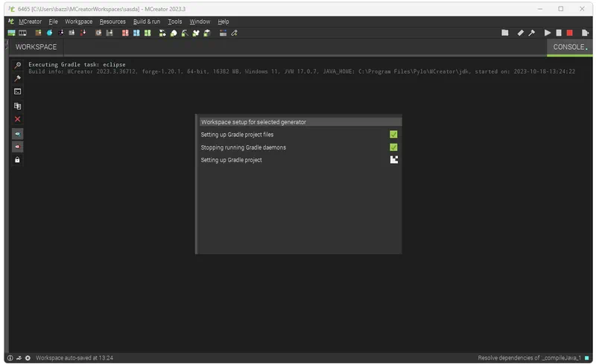The height and width of the screenshot is (364, 596).
Task: Click the landscape image icon in toolbar
Action: pyautogui.click(x=11, y=33)
